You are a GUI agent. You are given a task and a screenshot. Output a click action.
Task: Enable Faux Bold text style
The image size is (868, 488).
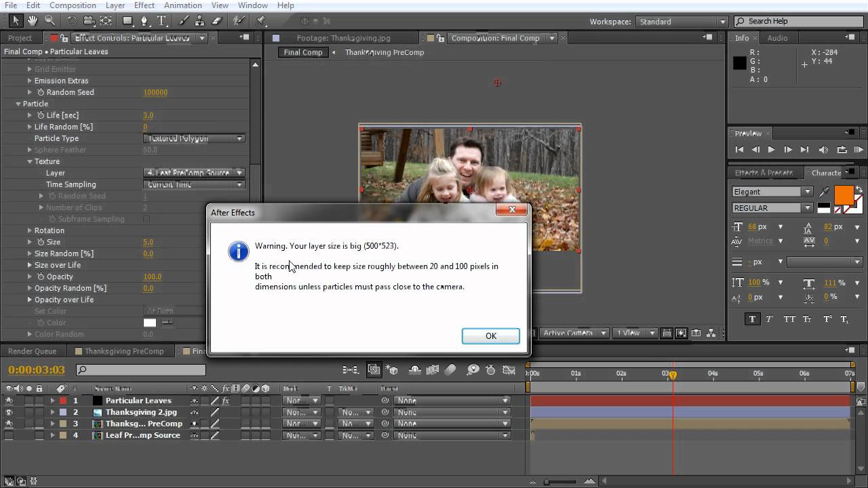(752, 319)
